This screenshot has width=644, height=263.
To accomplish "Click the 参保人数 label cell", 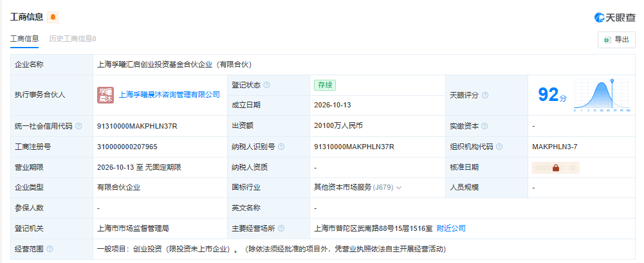I will pyautogui.click(x=51, y=208).
